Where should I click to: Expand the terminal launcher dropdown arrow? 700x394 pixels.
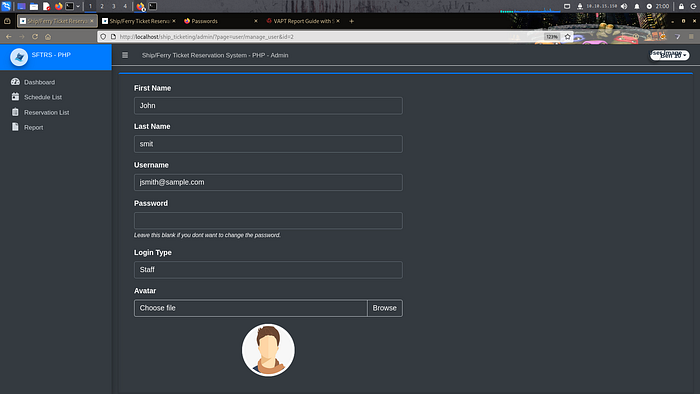(x=78, y=6)
